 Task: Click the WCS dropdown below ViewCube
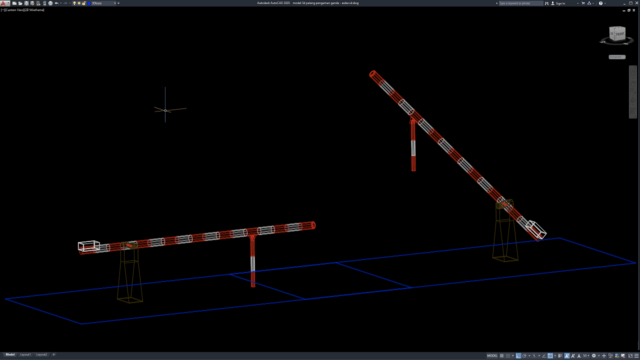click(x=617, y=57)
